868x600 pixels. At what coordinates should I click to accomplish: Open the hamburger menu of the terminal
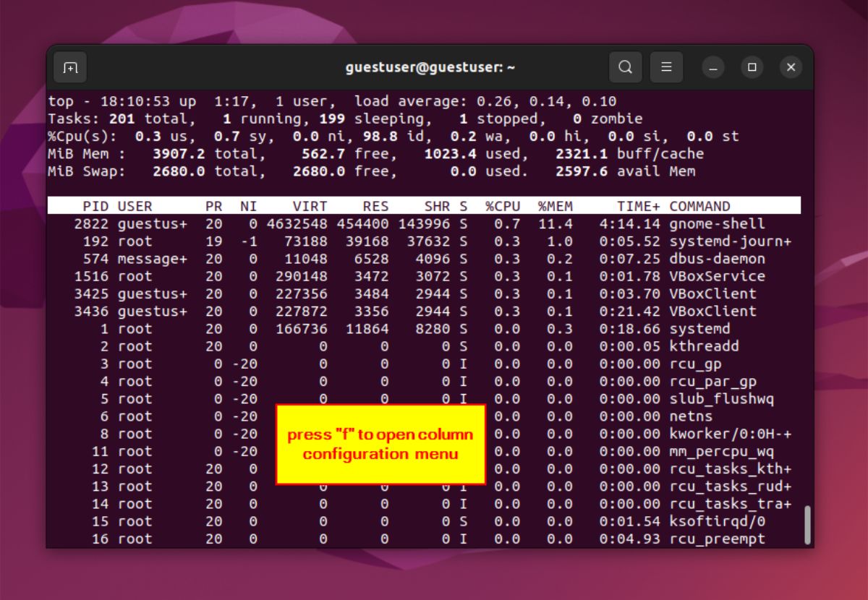666,67
